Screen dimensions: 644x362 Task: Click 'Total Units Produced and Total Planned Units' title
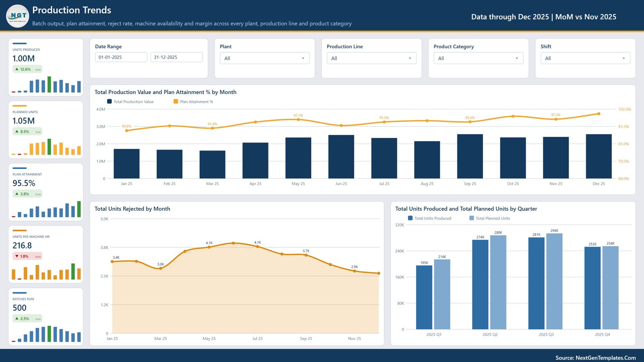point(466,209)
